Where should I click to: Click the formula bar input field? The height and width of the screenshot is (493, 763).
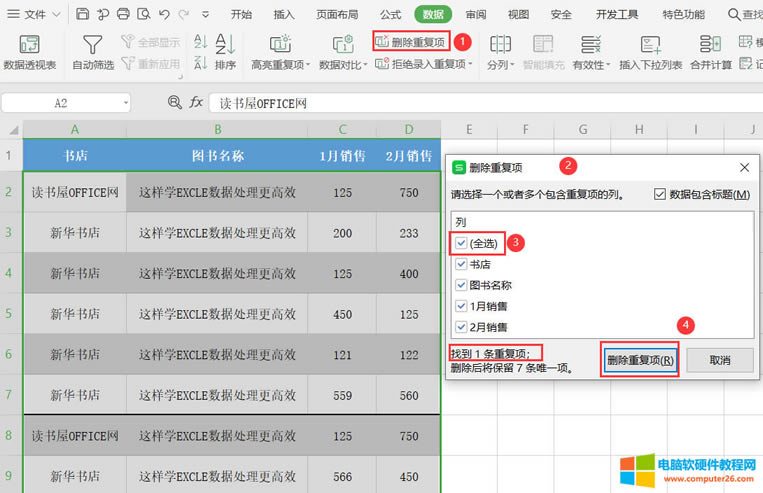480,103
